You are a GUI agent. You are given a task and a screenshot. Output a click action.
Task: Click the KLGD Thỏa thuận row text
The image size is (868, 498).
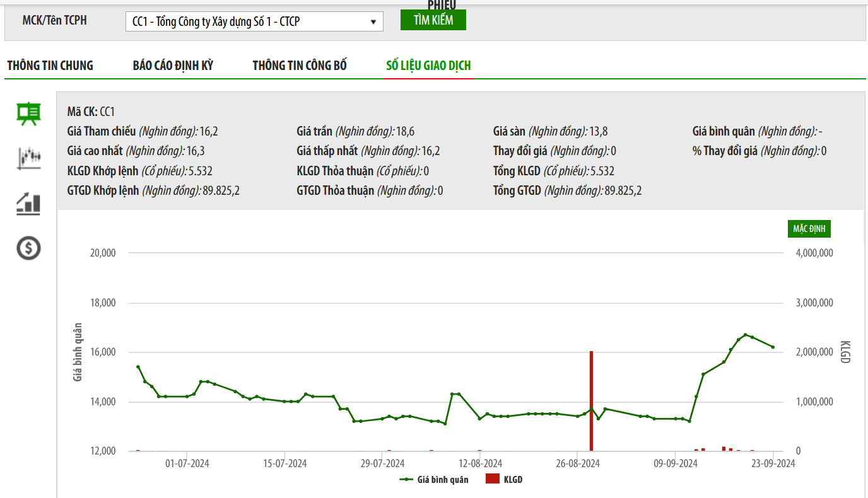[x=363, y=171]
